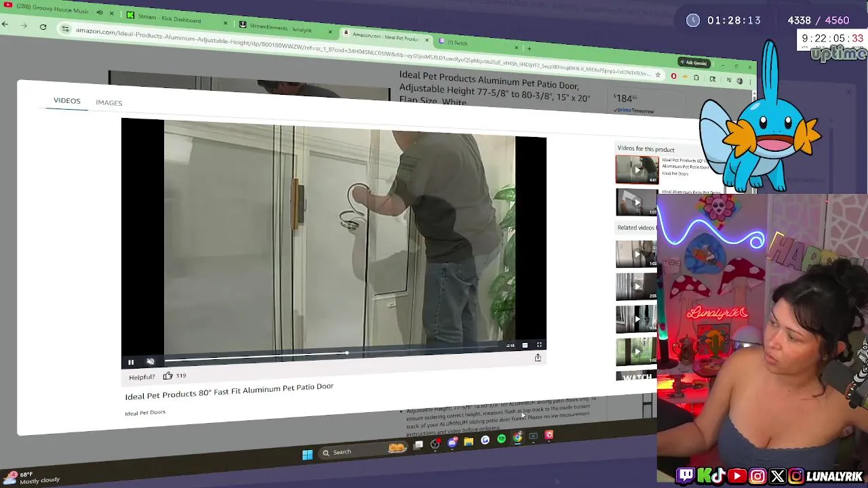View site information icon in address bar

tap(65, 28)
